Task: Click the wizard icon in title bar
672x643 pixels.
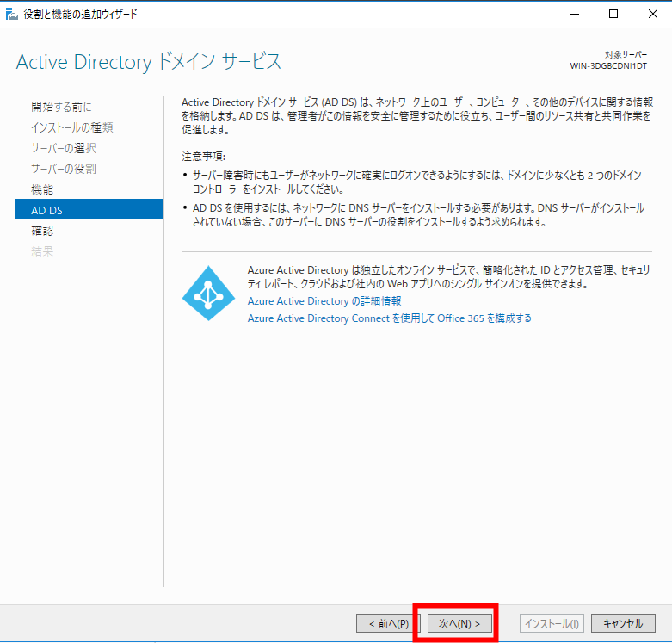Action: coord(11,14)
